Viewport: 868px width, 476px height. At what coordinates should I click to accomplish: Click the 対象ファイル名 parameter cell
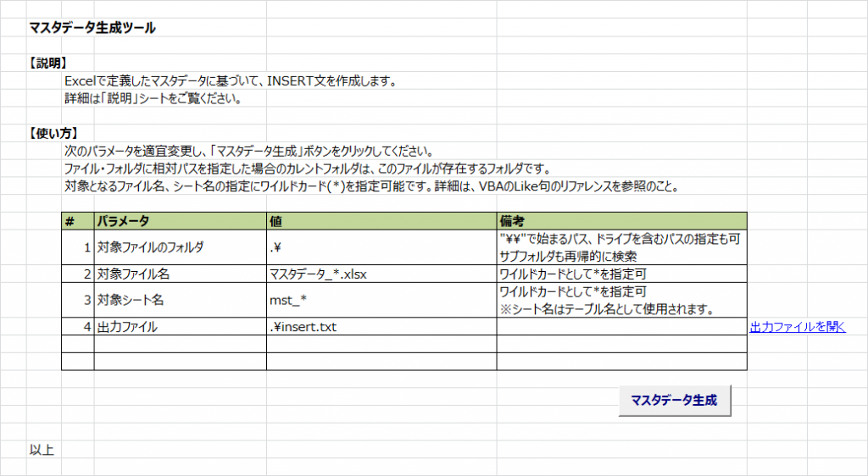pos(181,274)
